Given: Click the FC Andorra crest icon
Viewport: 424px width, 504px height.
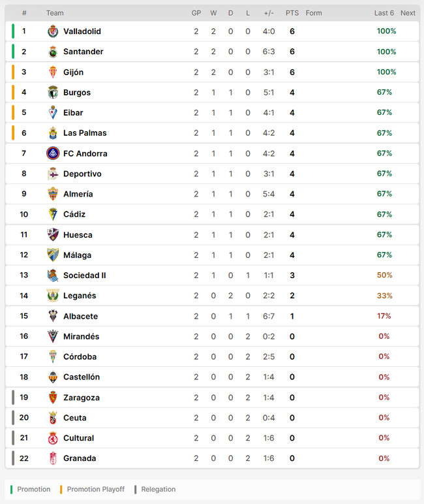Looking at the screenshot, I should coord(53,153).
